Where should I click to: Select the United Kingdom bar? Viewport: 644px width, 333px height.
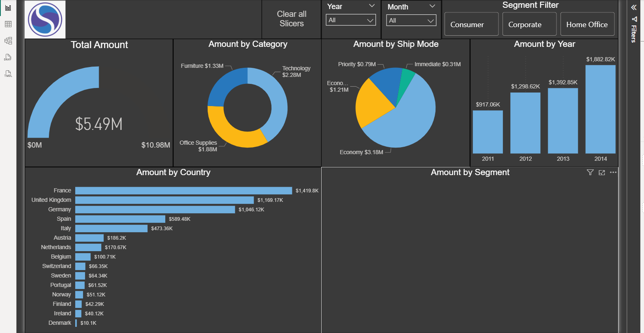click(164, 200)
